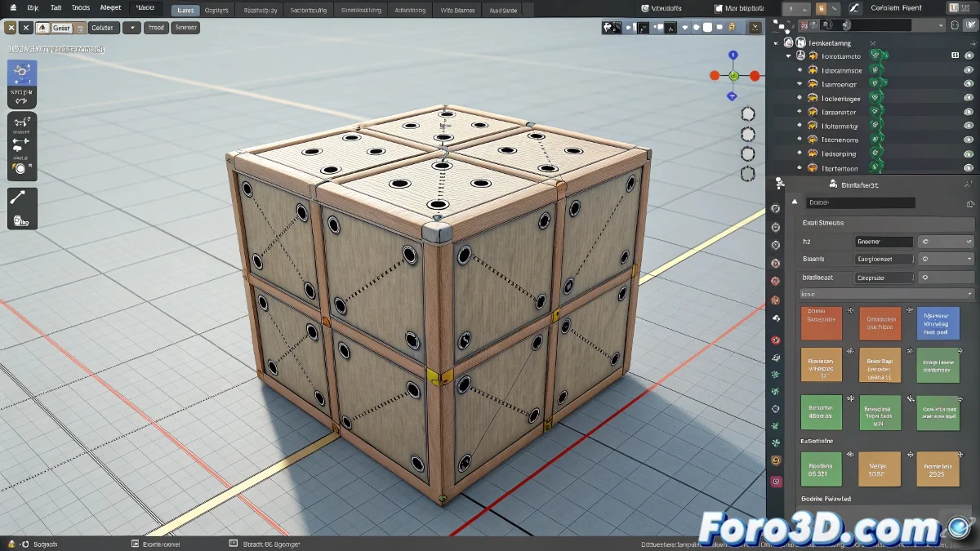Click the green shield icon in Forrotumcto row
Image resolution: width=980 pixels, height=551 pixels.
pos(877,56)
